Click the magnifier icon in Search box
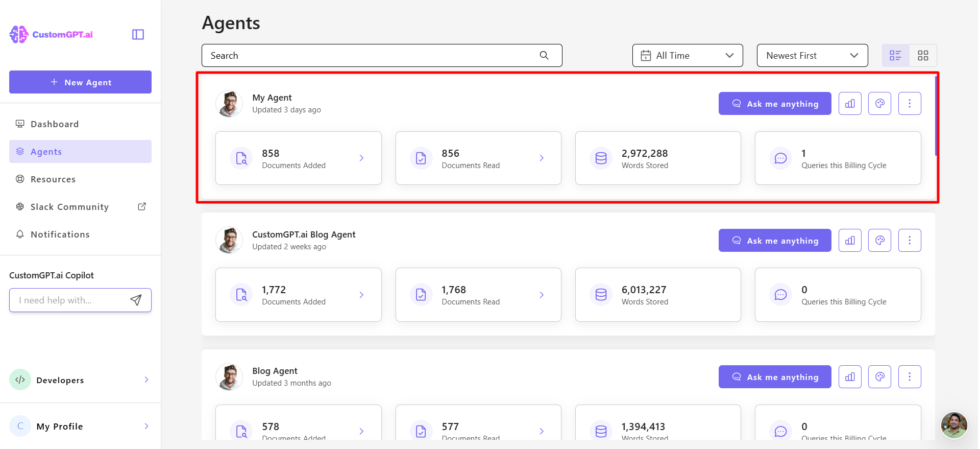 (x=544, y=55)
